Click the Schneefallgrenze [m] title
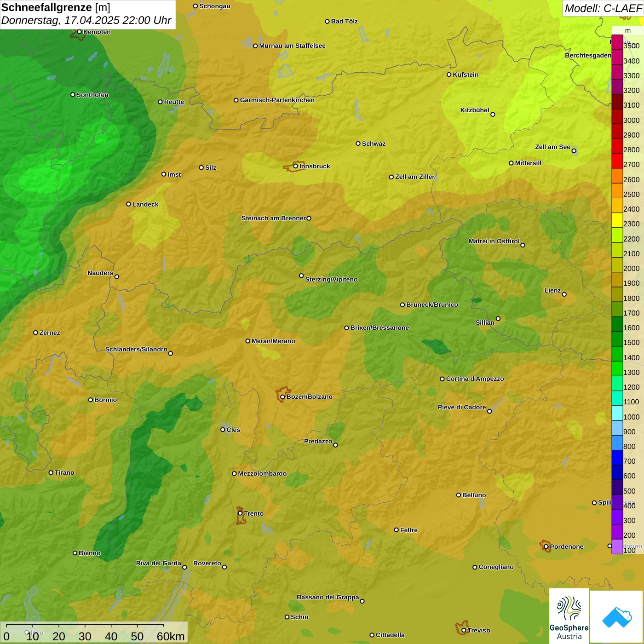 (56, 7)
